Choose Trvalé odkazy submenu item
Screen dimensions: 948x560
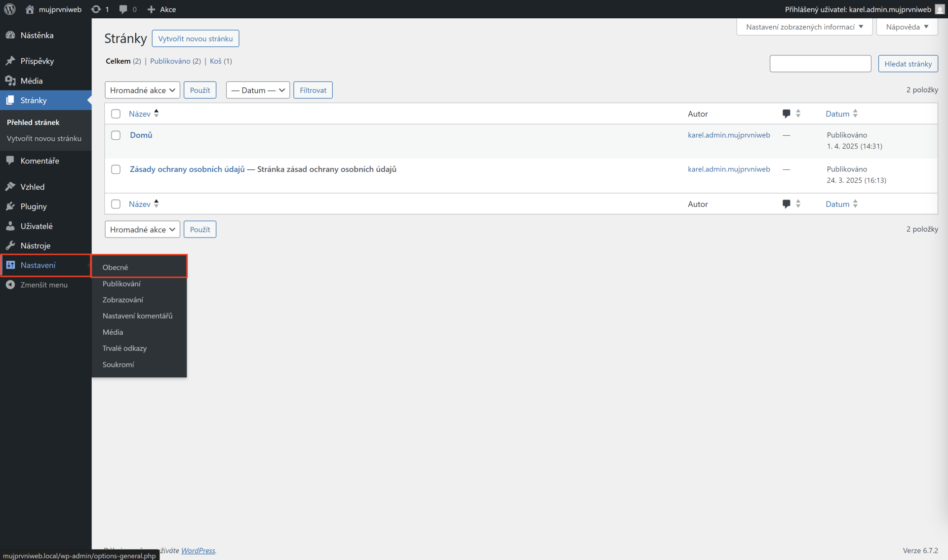[x=124, y=348]
